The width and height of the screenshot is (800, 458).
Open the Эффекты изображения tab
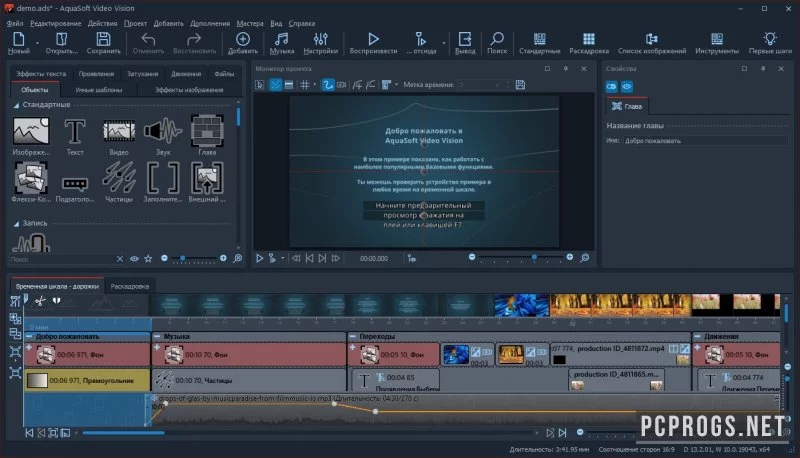(x=189, y=90)
